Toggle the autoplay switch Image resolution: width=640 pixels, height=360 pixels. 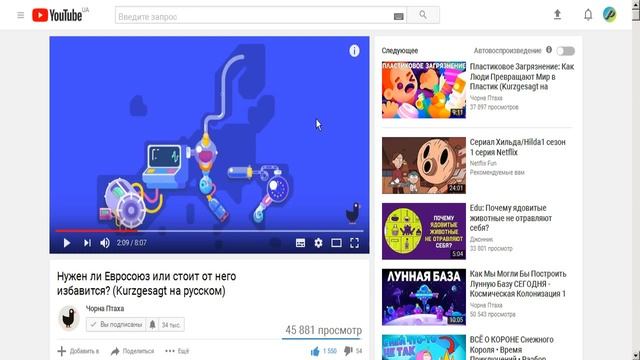click(x=566, y=51)
